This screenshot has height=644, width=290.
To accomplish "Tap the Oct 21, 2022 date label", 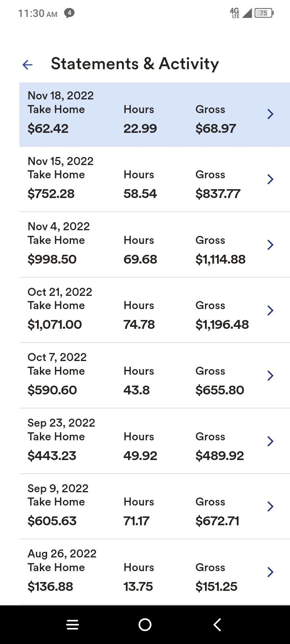I will click(60, 292).
